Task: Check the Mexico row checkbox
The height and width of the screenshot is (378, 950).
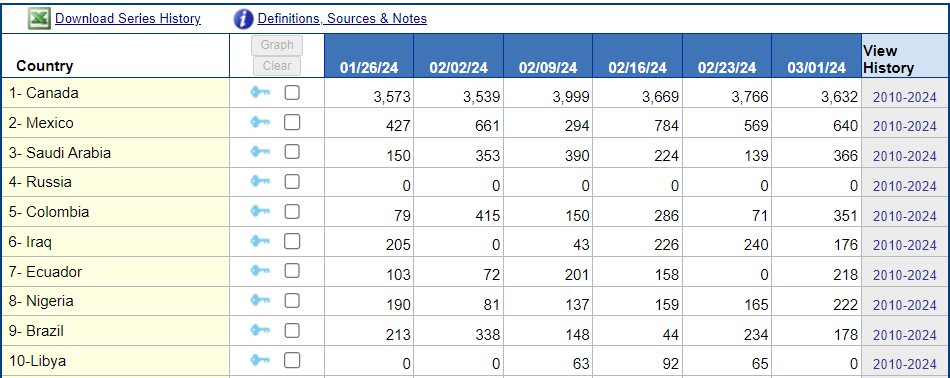Action: 292,122
